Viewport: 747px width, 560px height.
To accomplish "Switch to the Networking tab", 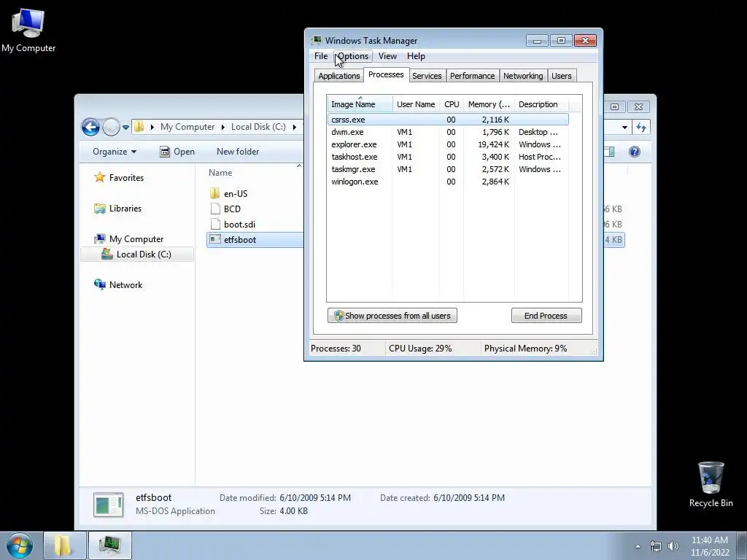I will click(x=523, y=76).
